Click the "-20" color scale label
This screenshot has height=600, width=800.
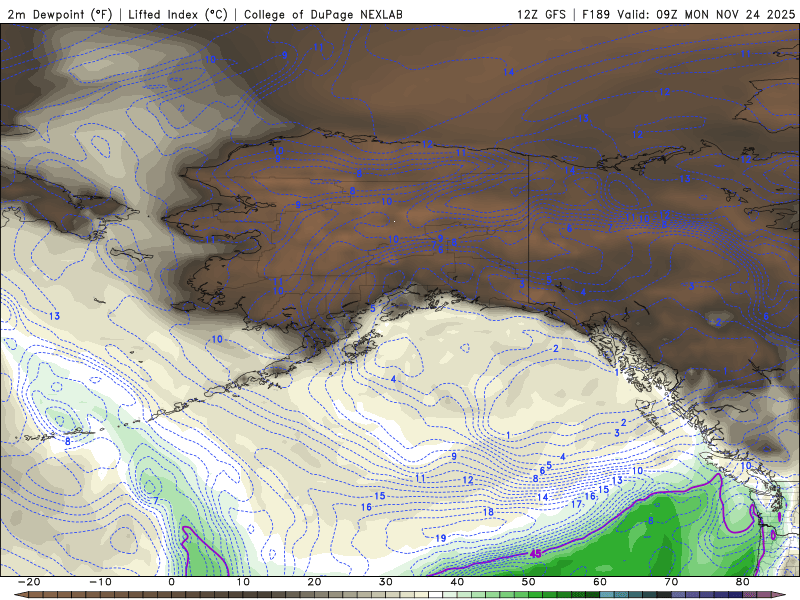[29, 582]
